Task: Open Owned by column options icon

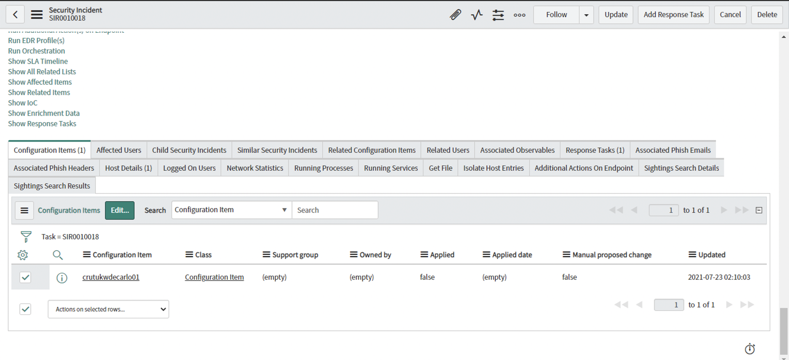Action: click(353, 255)
